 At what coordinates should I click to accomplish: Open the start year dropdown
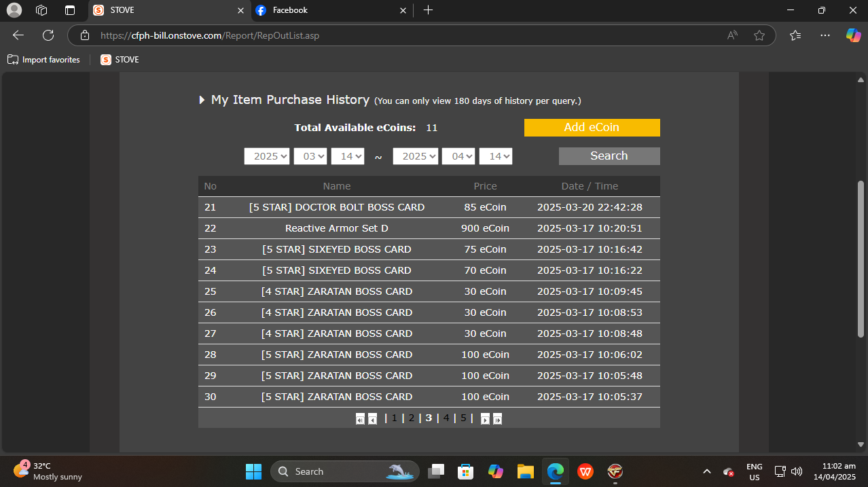[267, 156]
